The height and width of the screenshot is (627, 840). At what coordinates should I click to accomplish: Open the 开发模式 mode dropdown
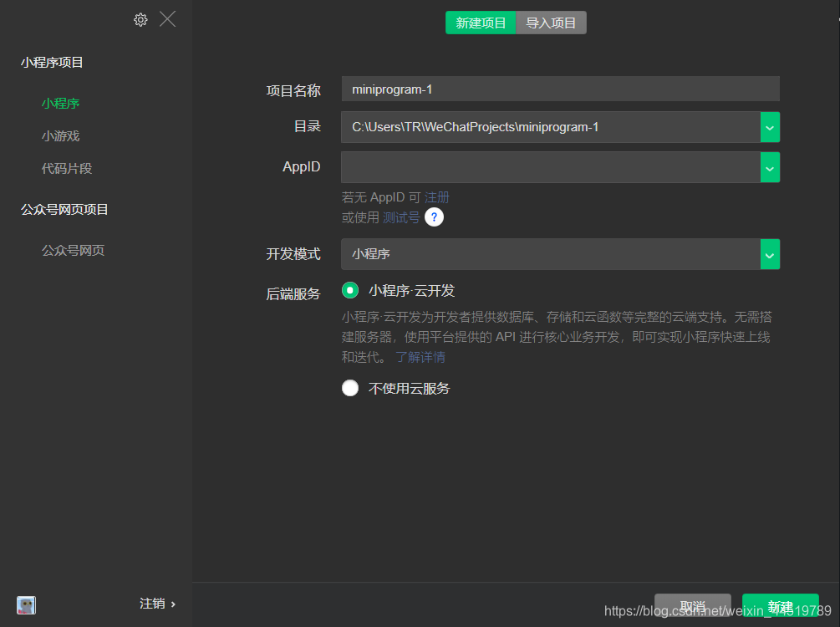(769, 253)
